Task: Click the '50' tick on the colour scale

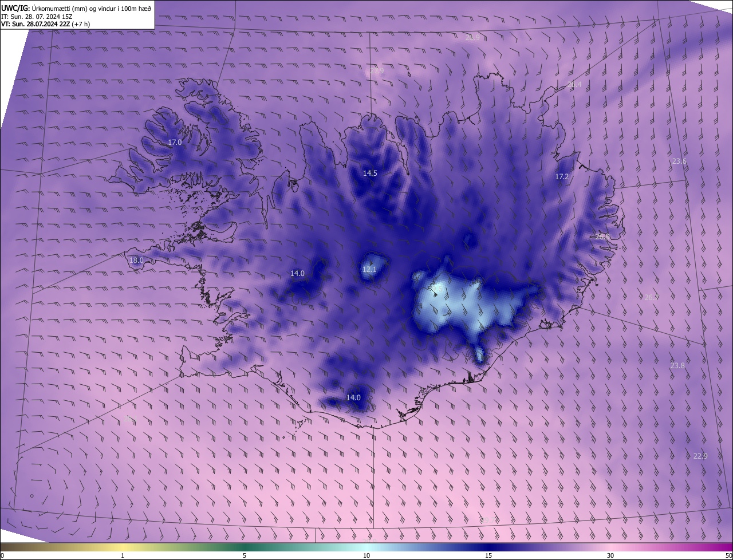Action: 728,555
